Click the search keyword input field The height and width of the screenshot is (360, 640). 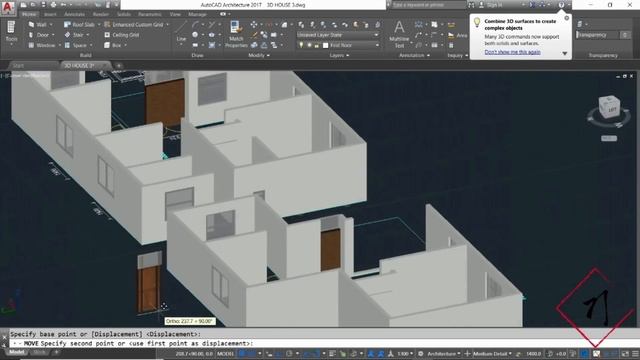pos(428,5)
